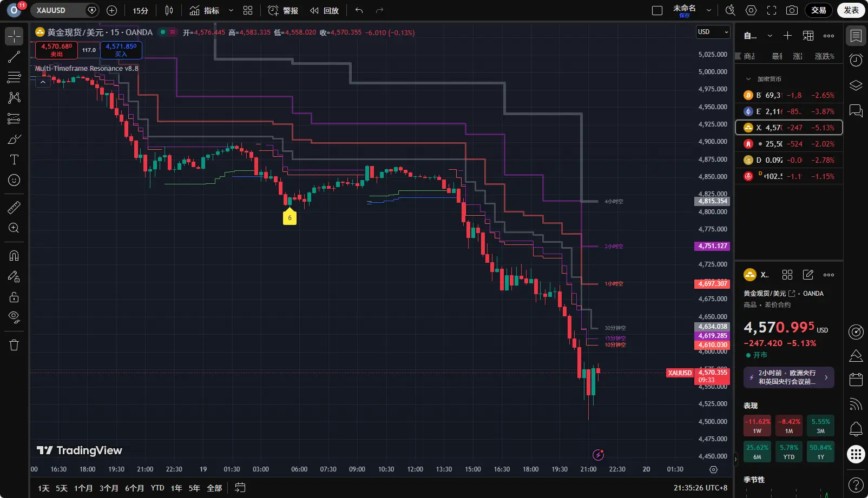Toggle lock all drawings
The image size is (868, 498).
[14, 297]
